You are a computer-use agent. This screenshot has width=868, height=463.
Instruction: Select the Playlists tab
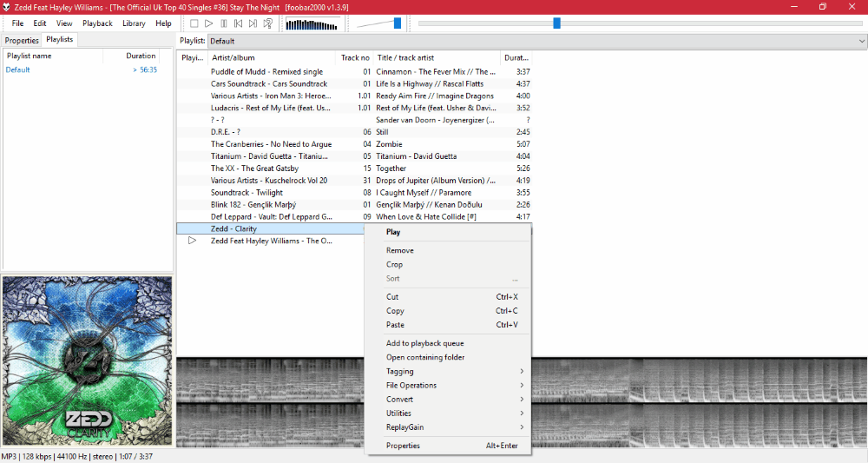[x=60, y=39]
